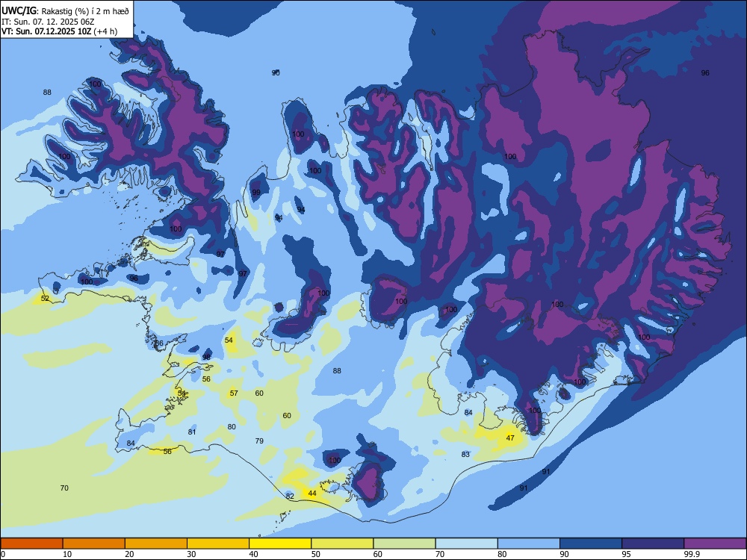This screenshot has height=560, width=747.
Task: Click the "UWC/IG" label in the header
Action: pos(19,11)
